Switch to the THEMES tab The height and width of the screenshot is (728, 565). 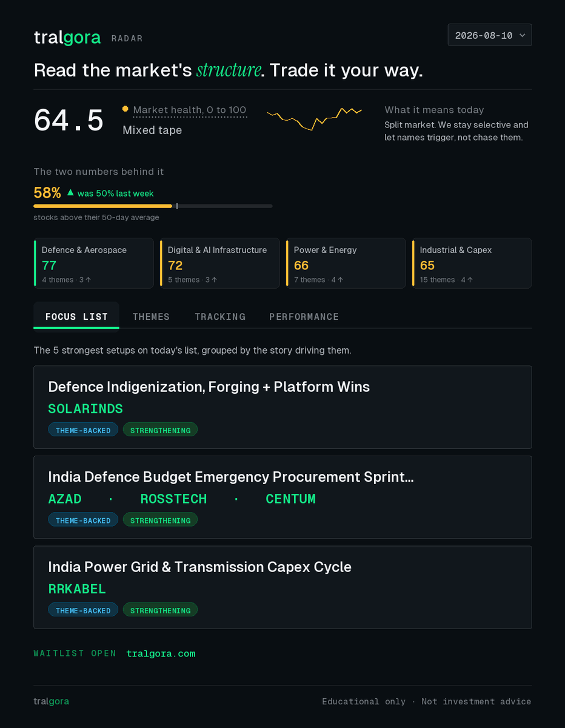tap(151, 317)
